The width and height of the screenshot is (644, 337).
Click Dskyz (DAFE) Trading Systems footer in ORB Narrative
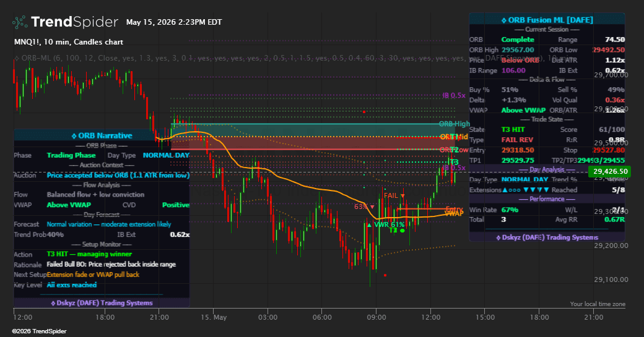(102, 303)
